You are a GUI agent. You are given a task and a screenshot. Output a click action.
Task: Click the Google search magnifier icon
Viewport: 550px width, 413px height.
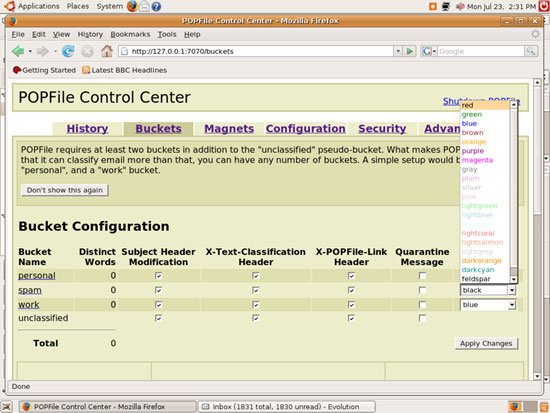click(x=531, y=51)
